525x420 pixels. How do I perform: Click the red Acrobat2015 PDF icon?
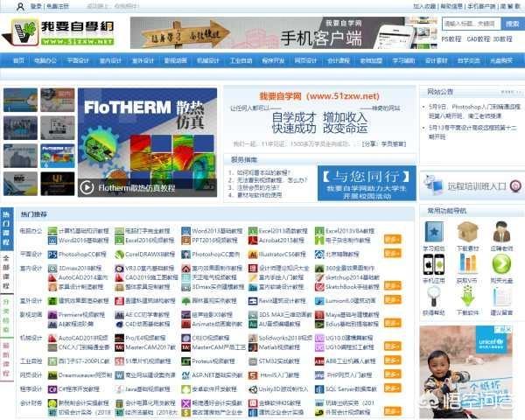click(x=253, y=241)
